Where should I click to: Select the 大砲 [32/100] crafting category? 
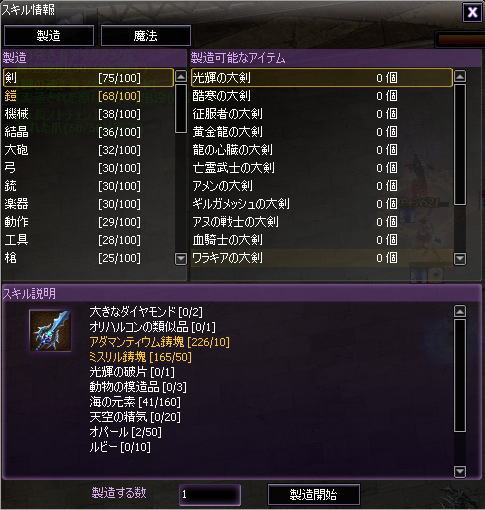pyautogui.click(x=88, y=150)
